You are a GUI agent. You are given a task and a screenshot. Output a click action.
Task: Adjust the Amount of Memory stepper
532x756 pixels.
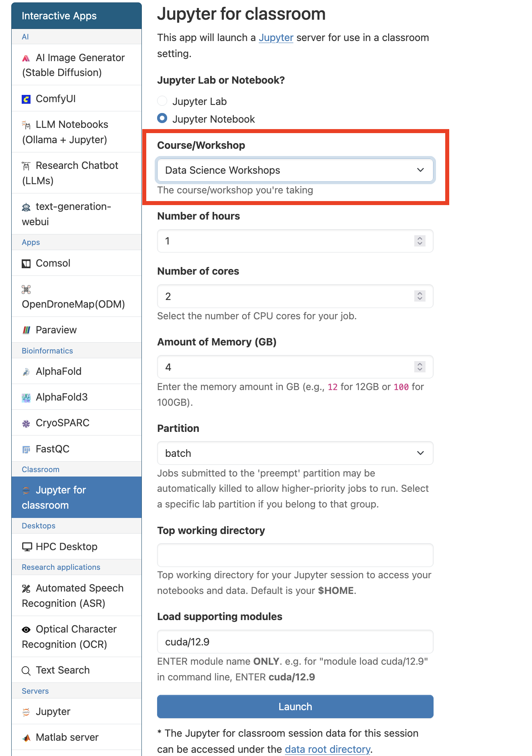pos(419,367)
